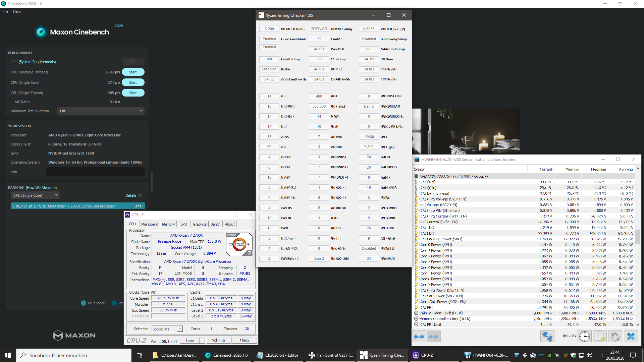This screenshot has height=362, width=644.
Task: Open the System Requirements link
Action: click(37, 62)
